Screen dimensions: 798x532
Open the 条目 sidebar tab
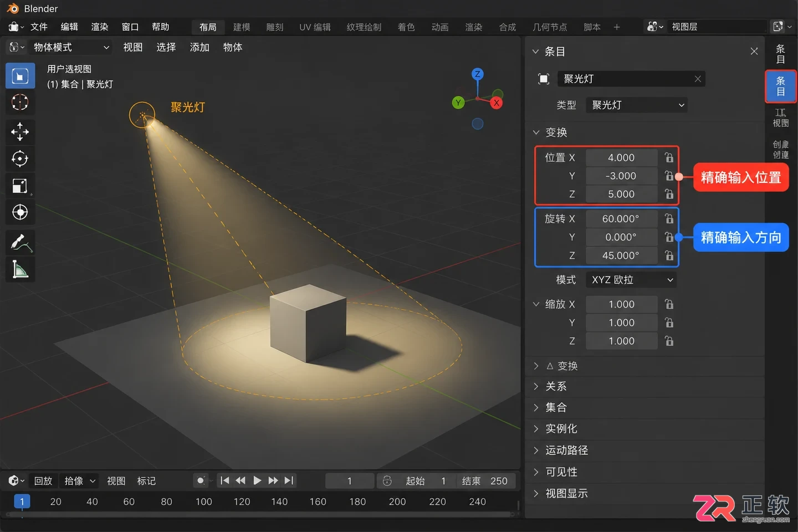point(781,86)
